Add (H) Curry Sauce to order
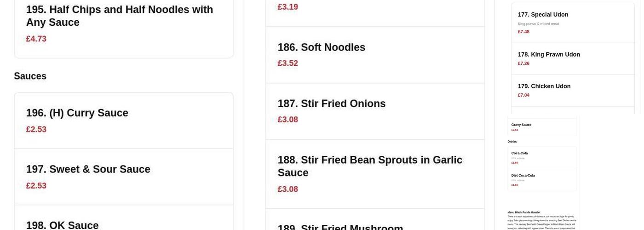 [x=77, y=113]
